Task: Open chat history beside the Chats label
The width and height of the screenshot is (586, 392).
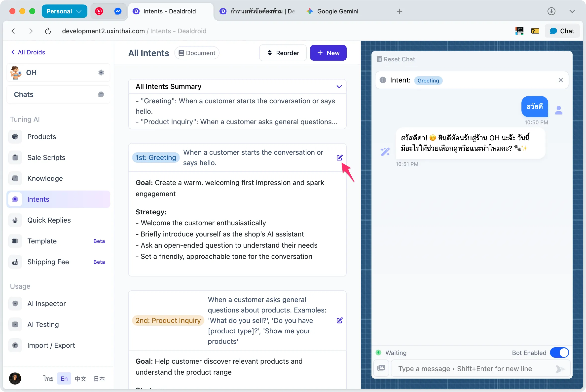Action: pos(101,94)
